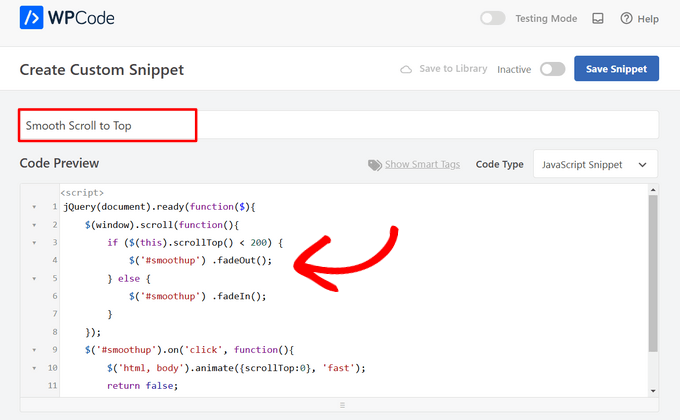Click code line '.fadeOut();'
Viewport: 680px width, 420px height.
[200, 260]
